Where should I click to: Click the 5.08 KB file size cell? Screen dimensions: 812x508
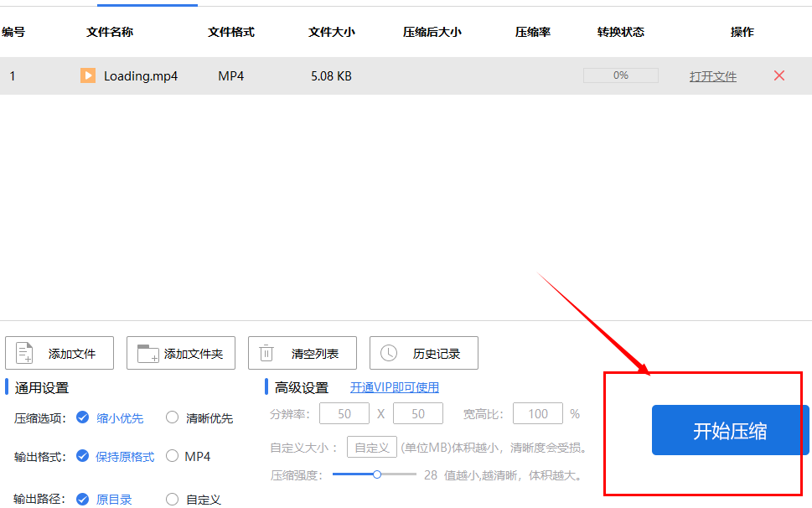point(331,76)
